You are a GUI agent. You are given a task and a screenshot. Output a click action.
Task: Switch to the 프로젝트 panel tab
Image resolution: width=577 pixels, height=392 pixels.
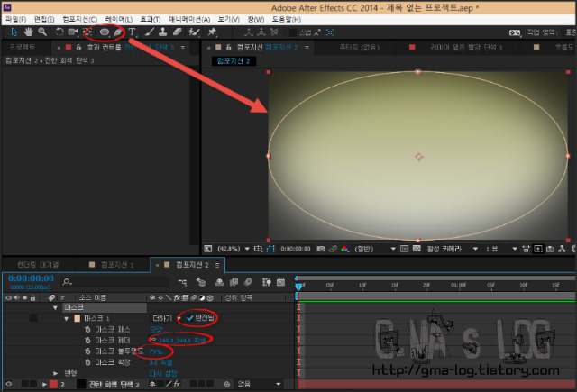tap(22, 48)
